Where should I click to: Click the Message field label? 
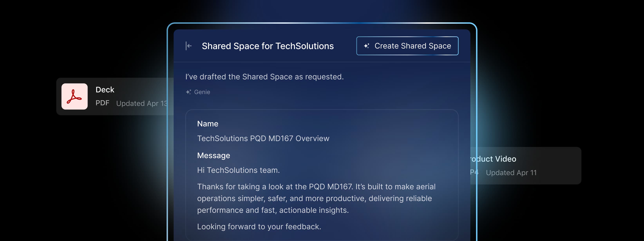213,156
